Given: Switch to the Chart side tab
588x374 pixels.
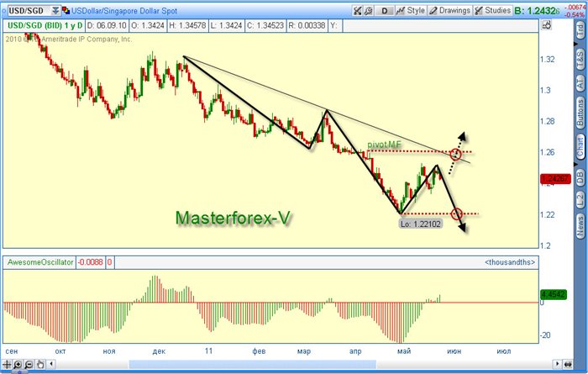Looking at the screenshot, I should pyautogui.click(x=580, y=147).
